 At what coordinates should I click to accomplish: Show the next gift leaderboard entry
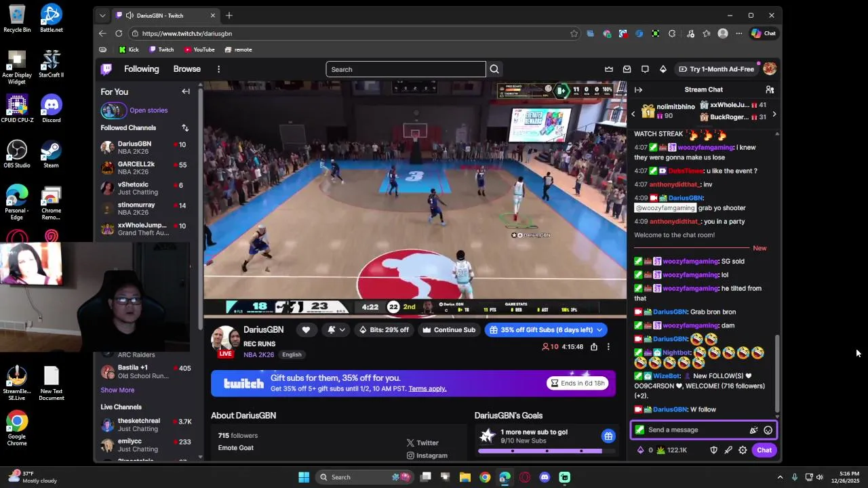pyautogui.click(x=774, y=114)
